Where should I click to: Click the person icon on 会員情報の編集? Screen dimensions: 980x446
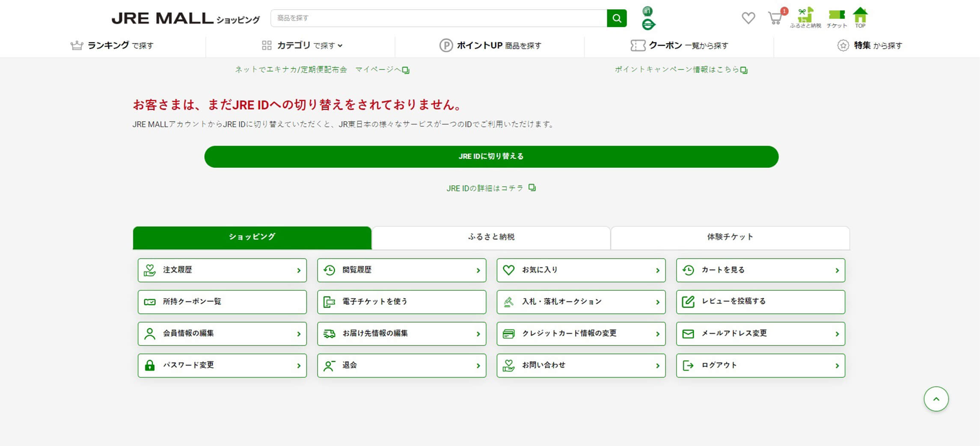[x=150, y=333]
